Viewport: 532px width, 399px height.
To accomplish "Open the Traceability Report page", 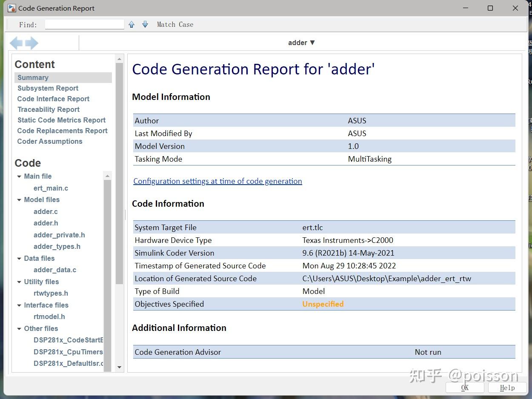I will point(48,109).
